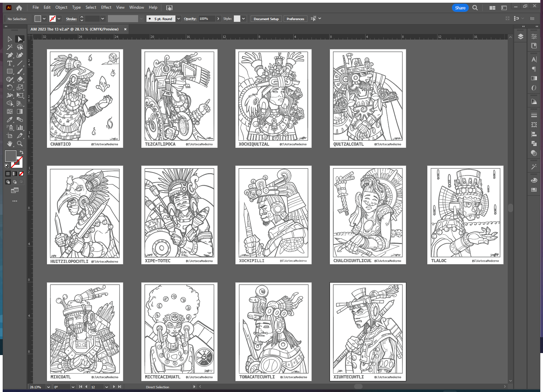
Task: Select the Type tool
Action: [10, 63]
